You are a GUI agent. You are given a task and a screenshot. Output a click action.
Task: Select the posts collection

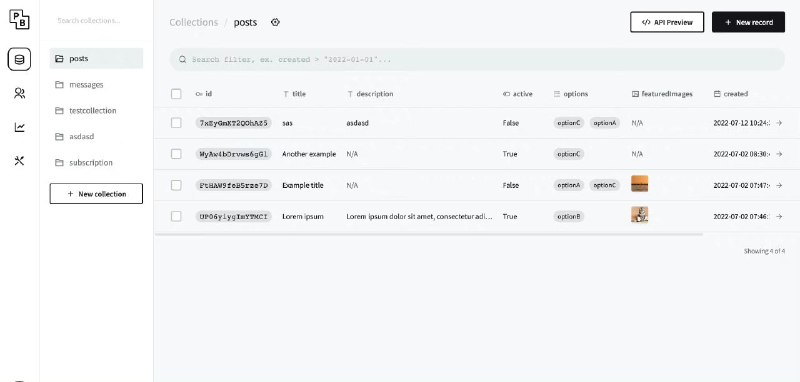pyautogui.click(x=96, y=59)
